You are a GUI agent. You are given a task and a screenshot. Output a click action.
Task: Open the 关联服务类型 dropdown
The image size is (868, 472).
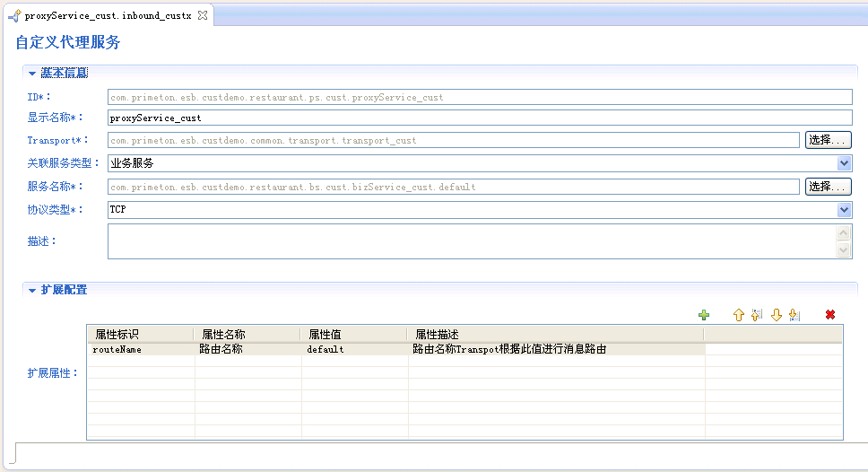pyautogui.click(x=844, y=163)
